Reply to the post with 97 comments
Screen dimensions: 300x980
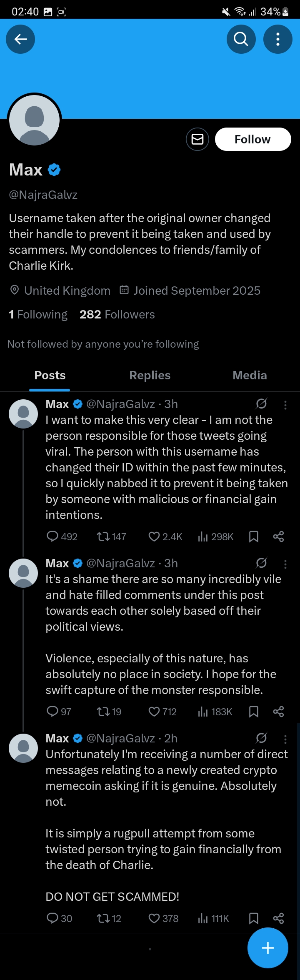pos(59,712)
